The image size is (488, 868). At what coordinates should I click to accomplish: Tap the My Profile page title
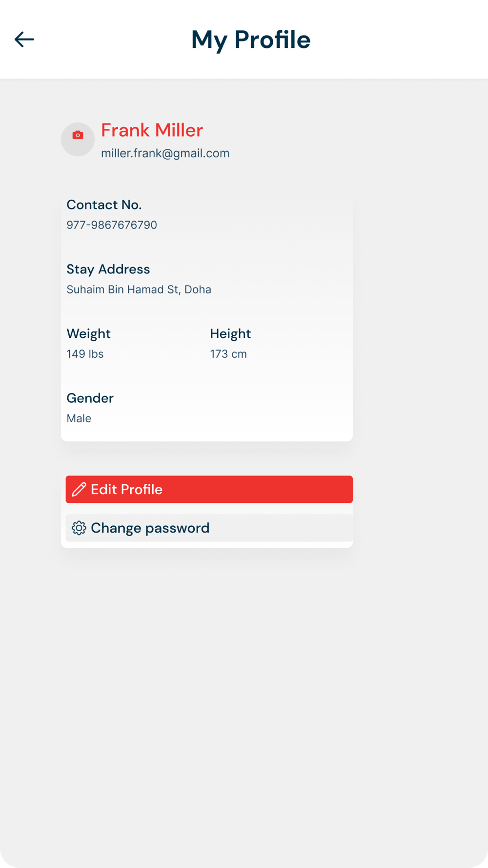click(x=251, y=40)
